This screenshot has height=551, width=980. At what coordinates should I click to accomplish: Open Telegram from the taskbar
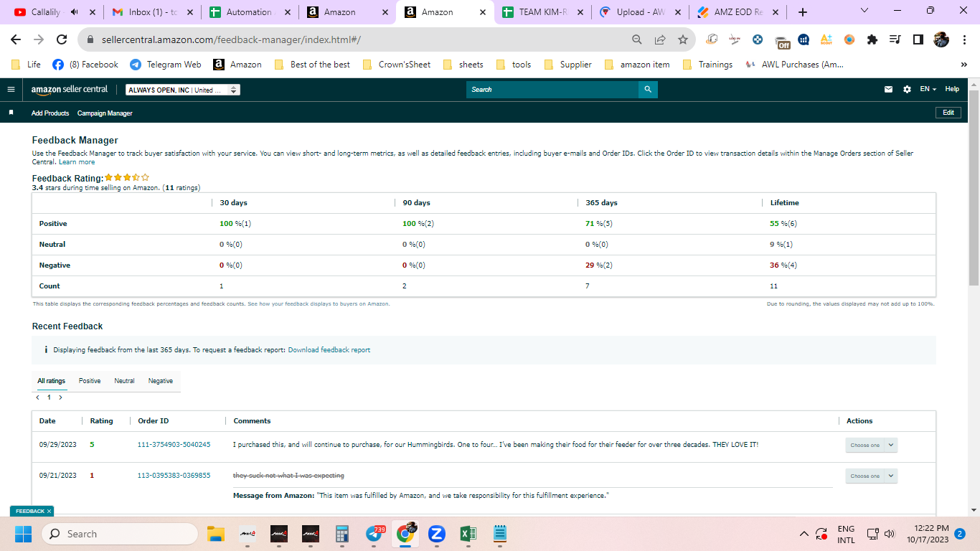click(374, 534)
